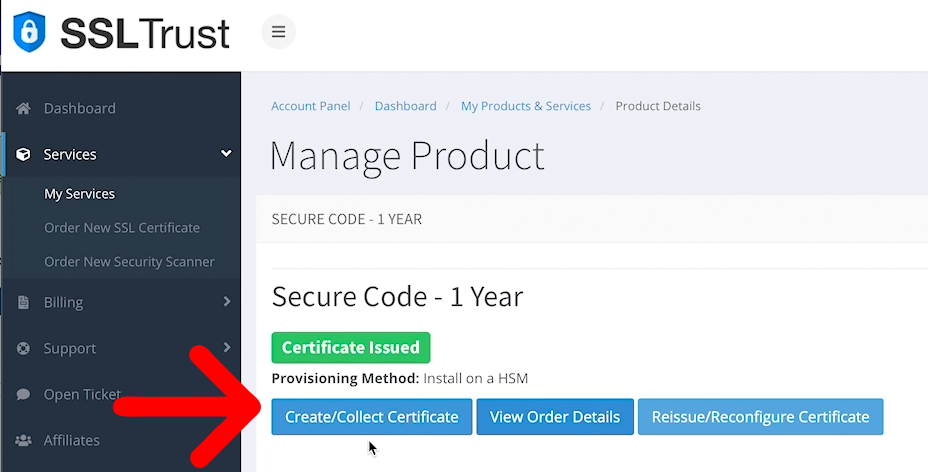Open Account Panel breadcrumb link
Image resolution: width=928 pixels, height=472 pixels.
(x=311, y=106)
